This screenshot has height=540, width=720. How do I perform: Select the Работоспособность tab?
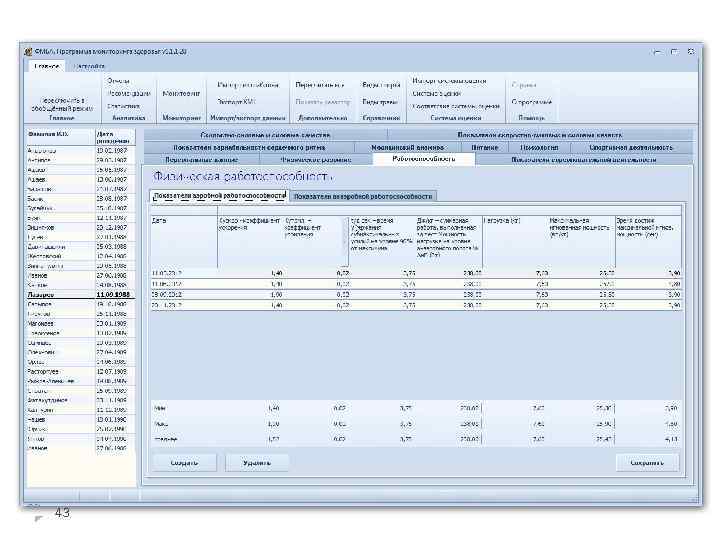(x=424, y=159)
